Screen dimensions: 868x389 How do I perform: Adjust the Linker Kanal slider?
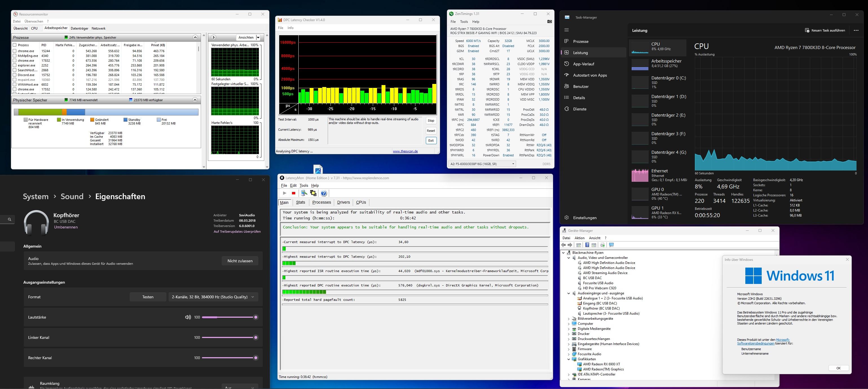[230, 337]
